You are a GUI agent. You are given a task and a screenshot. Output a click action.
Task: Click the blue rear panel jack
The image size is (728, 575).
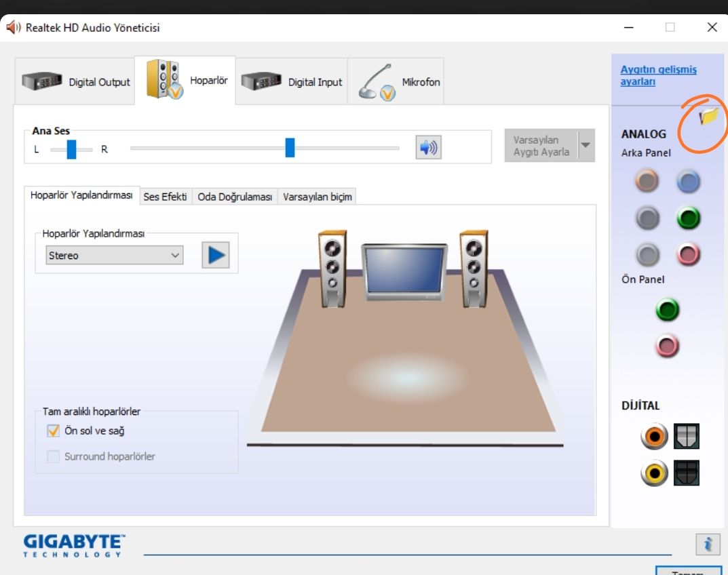click(x=688, y=181)
